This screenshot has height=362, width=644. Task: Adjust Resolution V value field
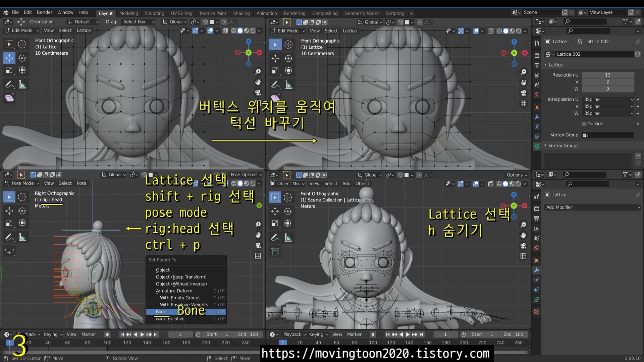click(x=608, y=82)
